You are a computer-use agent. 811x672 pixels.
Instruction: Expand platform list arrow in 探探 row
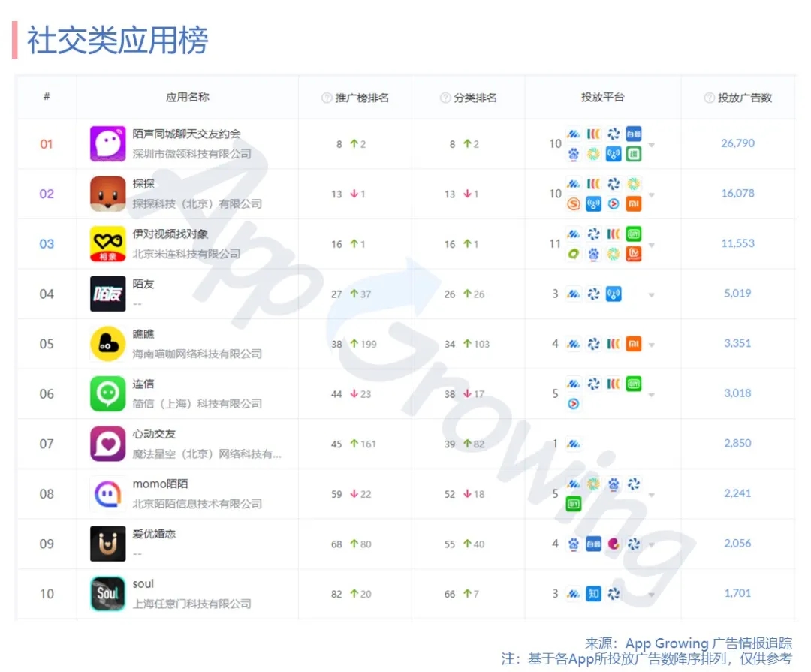[652, 195]
